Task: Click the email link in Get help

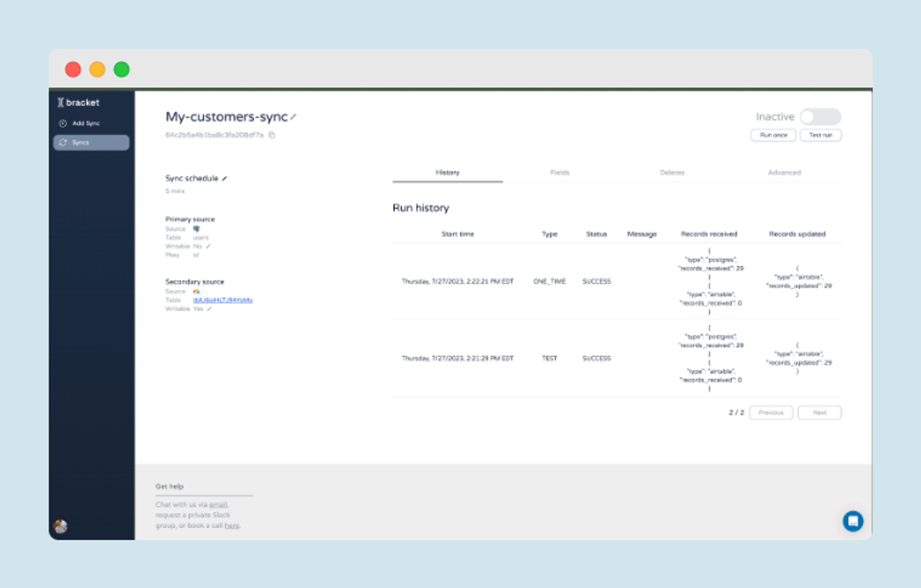Action: click(219, 505)
